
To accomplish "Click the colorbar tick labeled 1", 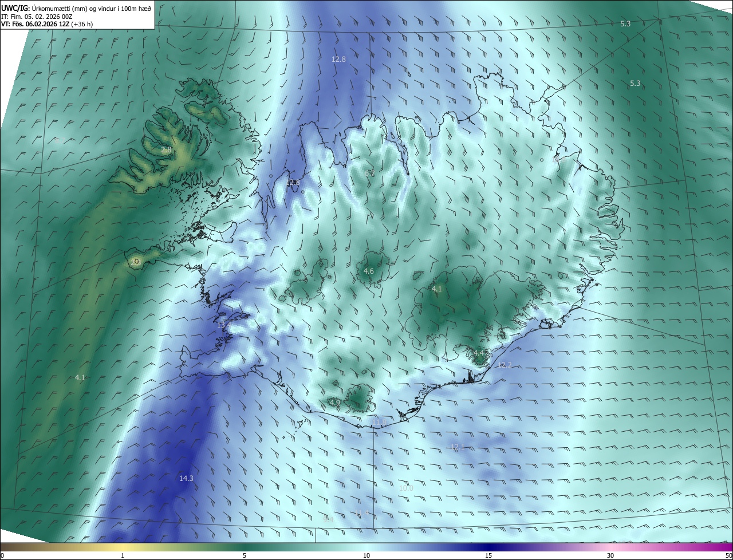I will pyautogui.click(x=123, y=556).
